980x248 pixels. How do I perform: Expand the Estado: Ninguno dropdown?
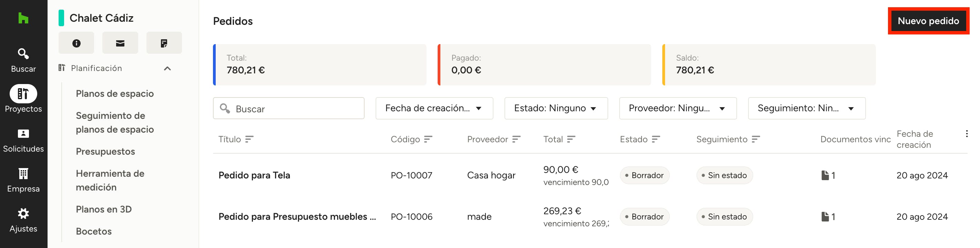[x=555, y=108]
